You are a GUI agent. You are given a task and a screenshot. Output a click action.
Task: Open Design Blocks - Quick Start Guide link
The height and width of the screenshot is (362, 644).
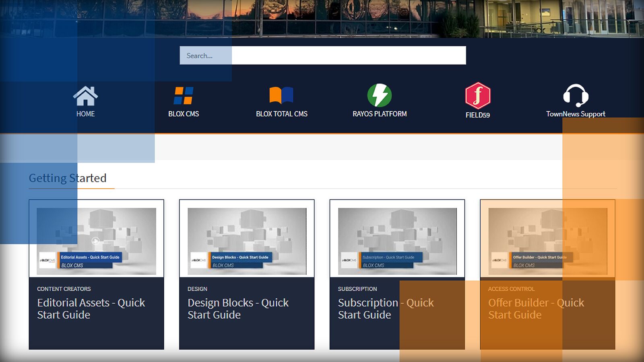tap(238, 309)
